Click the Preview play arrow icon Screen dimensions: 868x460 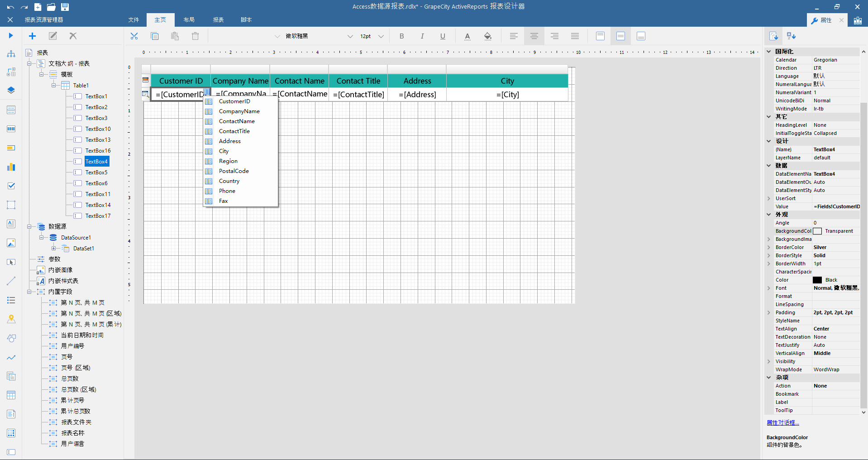11,36
